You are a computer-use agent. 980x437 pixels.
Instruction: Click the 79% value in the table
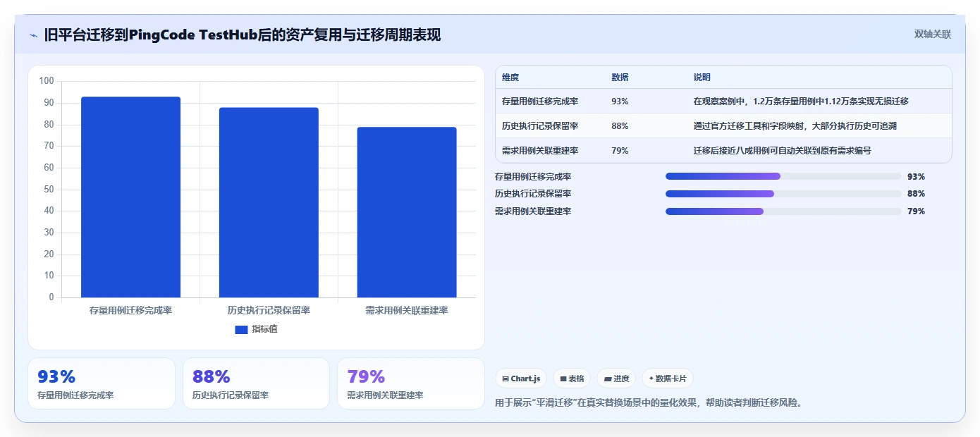(x=620, y=151)
